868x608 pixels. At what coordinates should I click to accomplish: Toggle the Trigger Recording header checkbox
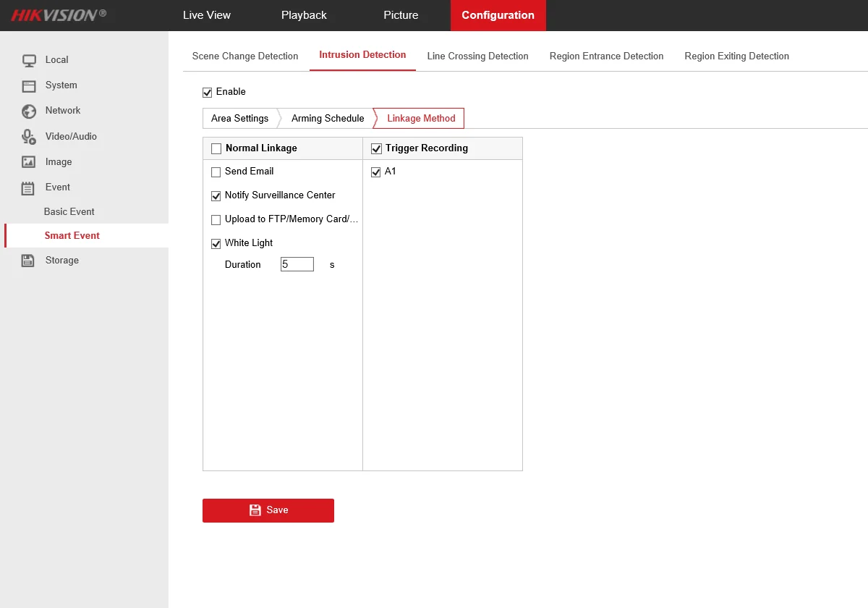pyautogui.click(x=376, y=149)
